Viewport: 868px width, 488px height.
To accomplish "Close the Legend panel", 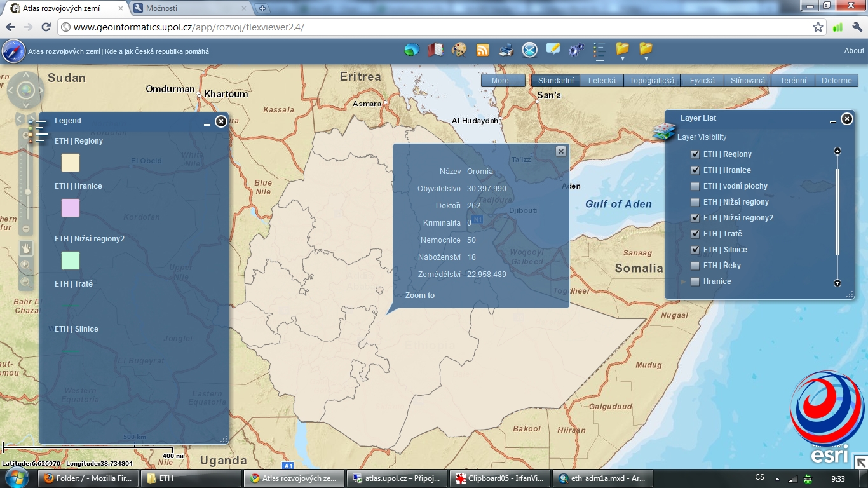I will pyautogui.click(x=220, y=121).
